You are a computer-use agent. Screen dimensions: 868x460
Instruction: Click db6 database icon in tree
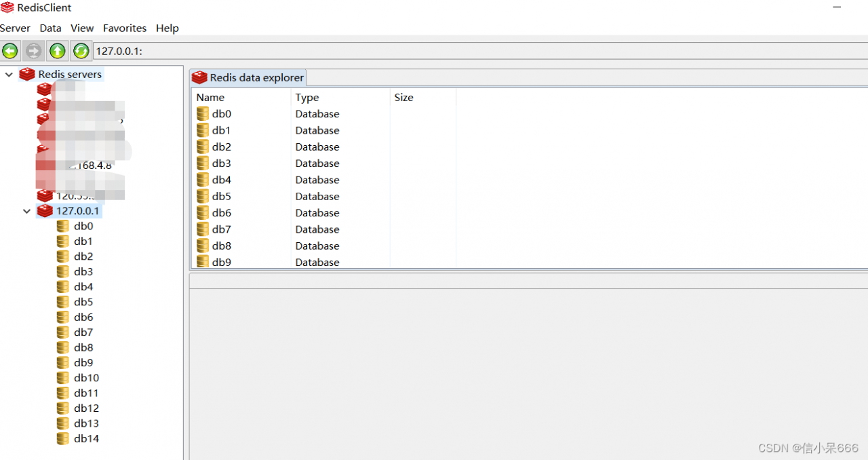63,318
